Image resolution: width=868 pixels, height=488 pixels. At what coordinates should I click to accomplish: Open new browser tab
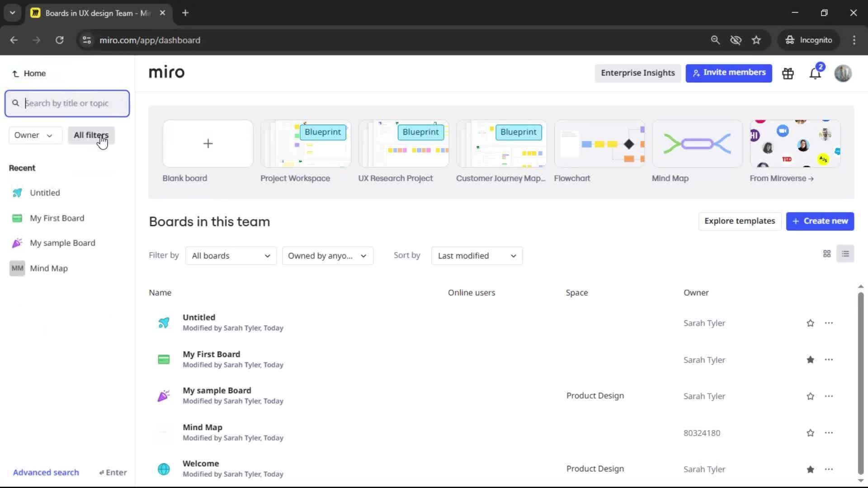click(x=185, y=13)
